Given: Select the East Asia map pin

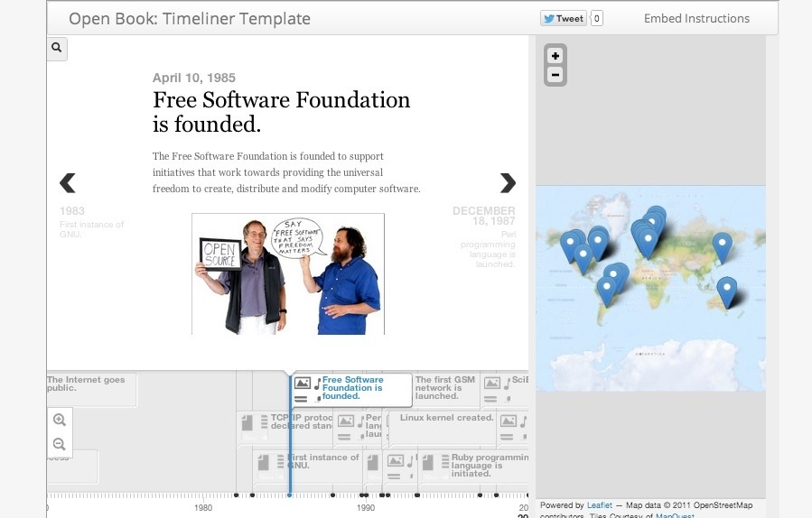Looking at the screenshot, I should [x=723, y=248].
